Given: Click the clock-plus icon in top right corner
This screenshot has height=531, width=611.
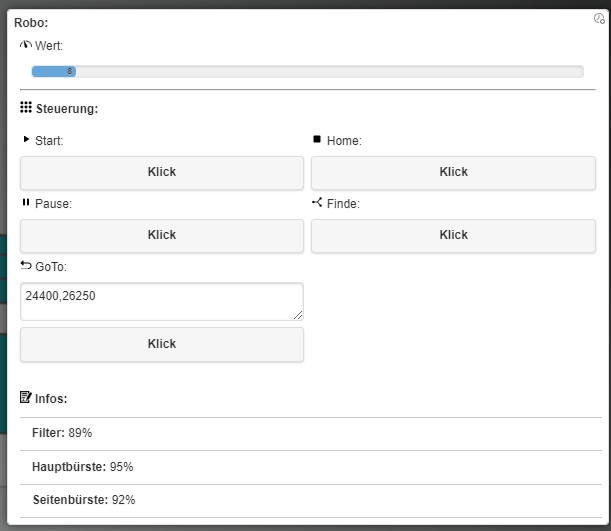Looking at the screenshot, I should click(x=599, y=18).
